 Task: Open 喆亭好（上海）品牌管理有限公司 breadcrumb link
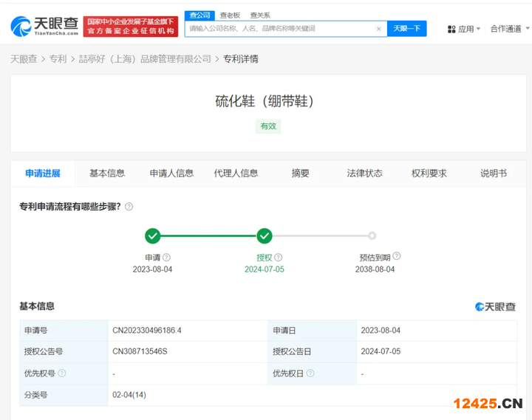click(145, 59)
